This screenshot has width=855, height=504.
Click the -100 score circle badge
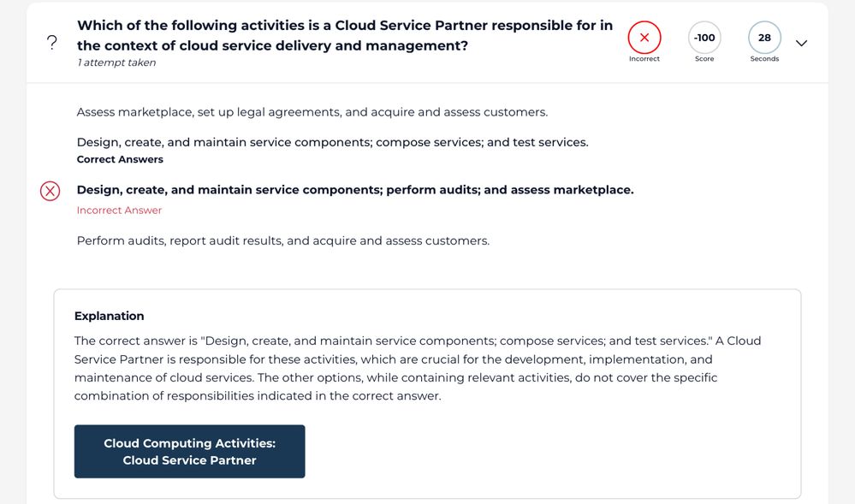[x=704, y=38]
